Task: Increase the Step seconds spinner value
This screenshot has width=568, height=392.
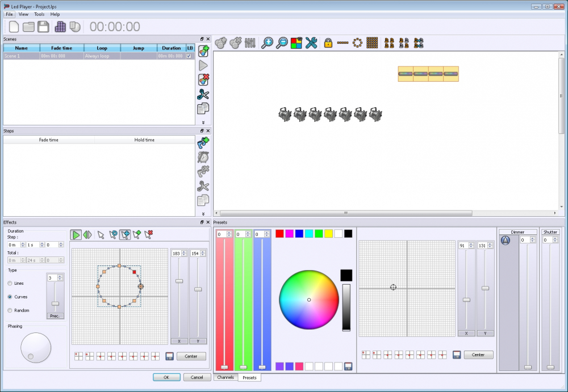Action: click(40, 243)
